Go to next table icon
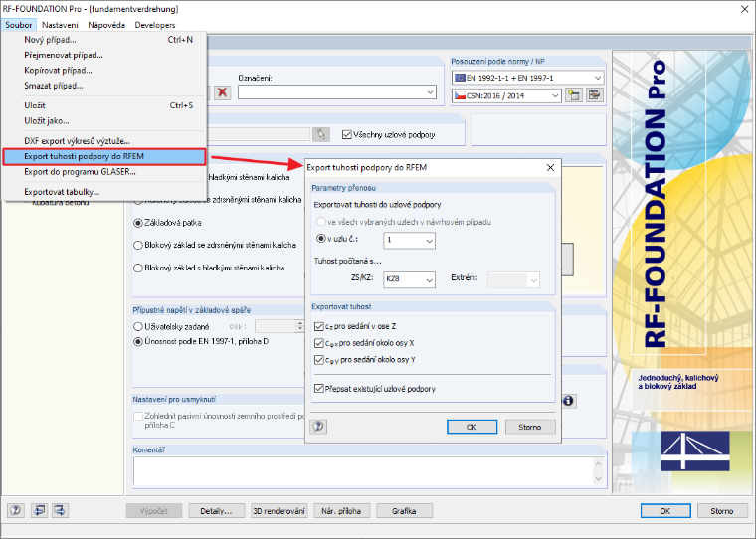This screenshot has height=539, width=756. click(x=60, y=510)
